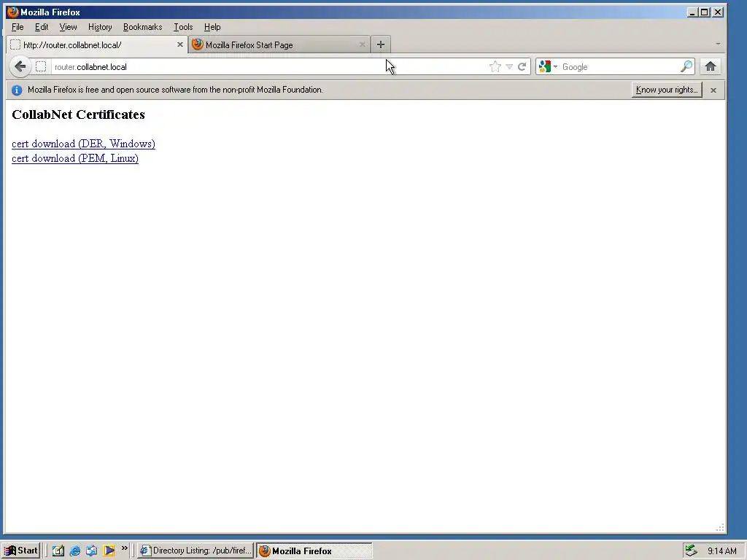This screenshot has width=747, height=560.
Task: Open the Tools menu
Action: tap(183, 27)
